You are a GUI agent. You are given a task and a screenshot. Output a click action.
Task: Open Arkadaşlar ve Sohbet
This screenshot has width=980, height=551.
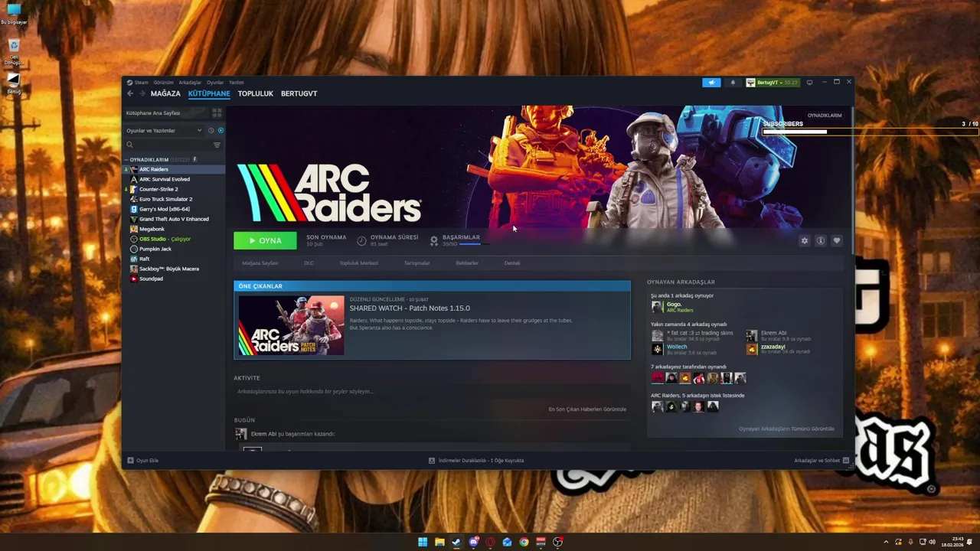(x=822, y=461)
